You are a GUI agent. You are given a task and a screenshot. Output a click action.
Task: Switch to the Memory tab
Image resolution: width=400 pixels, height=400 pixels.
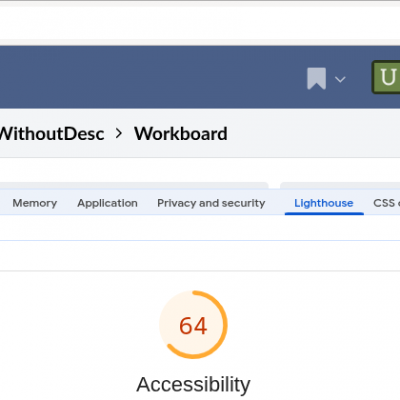pos(35,203)
